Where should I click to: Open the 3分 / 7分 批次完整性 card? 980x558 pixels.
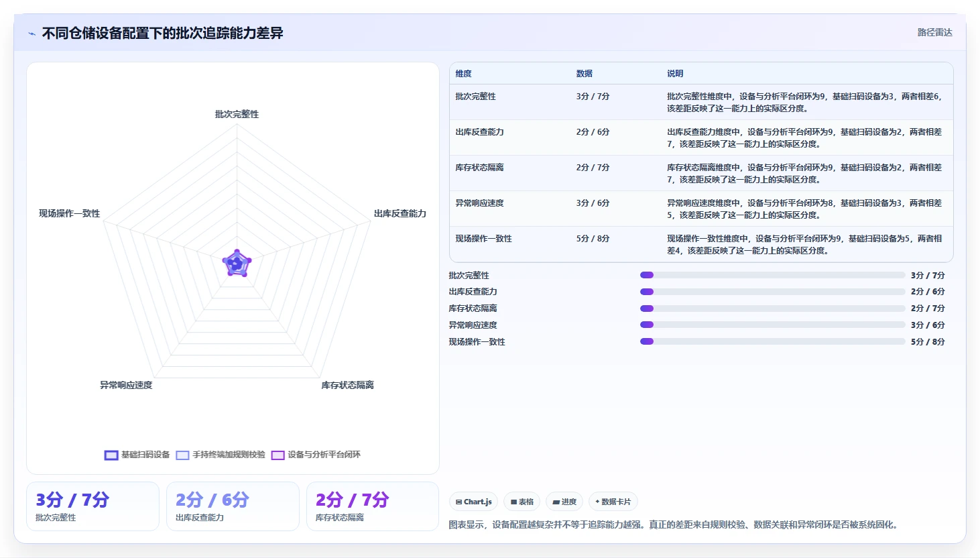point(93,506)
